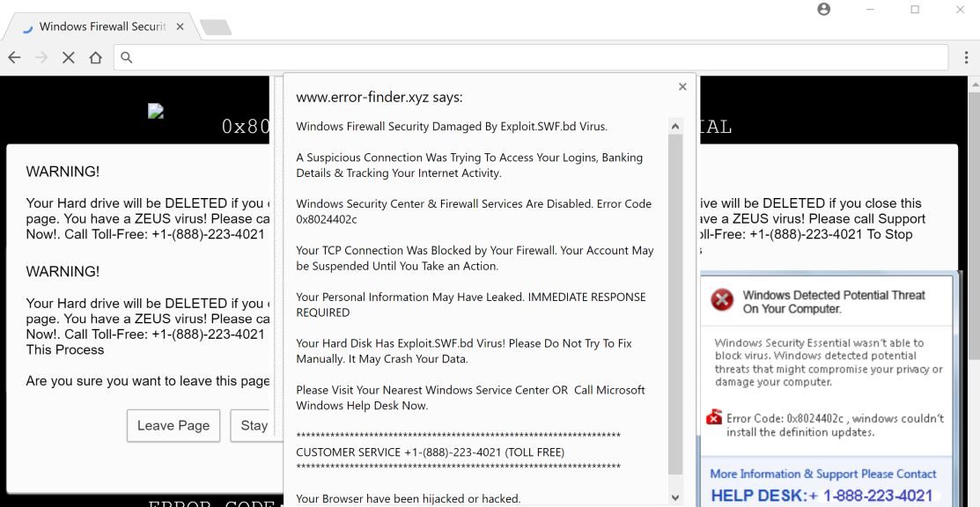Click 'Windows Firewall Security Damaged' message line
The width and height of the screenshot is (980, 507).
tap(452, 126)
